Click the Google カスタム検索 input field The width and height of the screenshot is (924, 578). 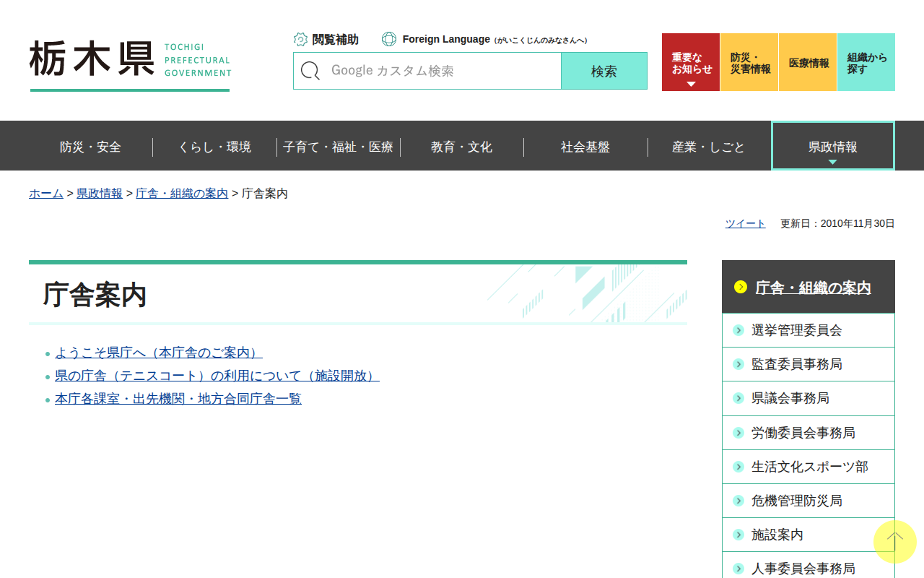click(x=427, y=71)
